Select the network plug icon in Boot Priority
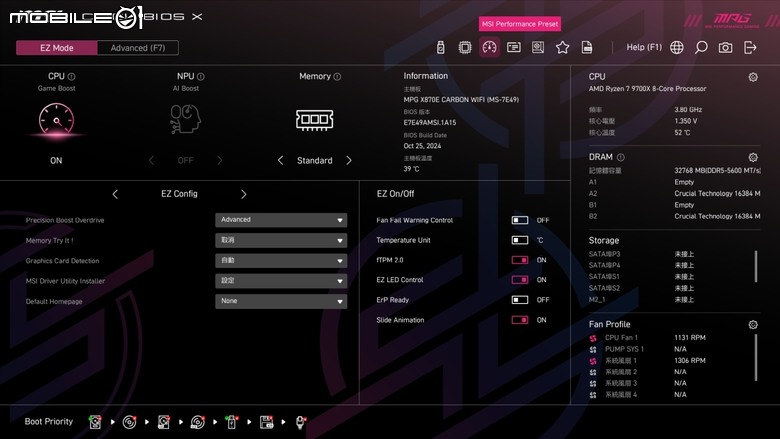The width and height of the screenshot is (780, 439). coord(300,422)
